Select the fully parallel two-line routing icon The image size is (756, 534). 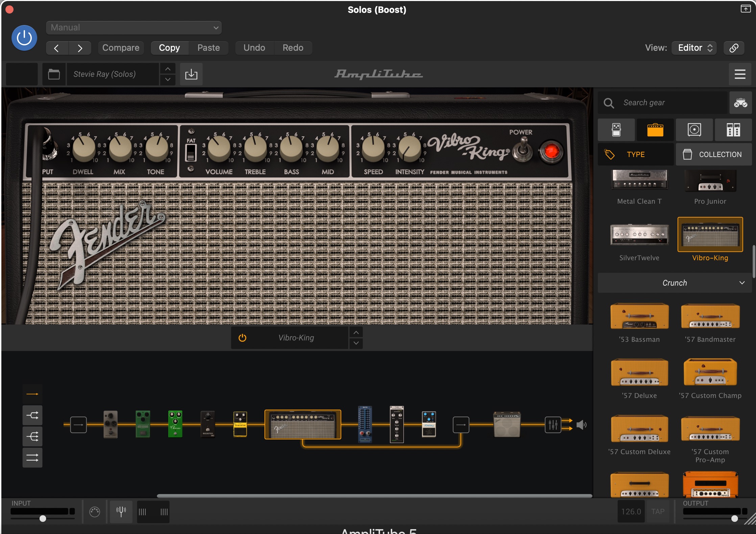32,458
